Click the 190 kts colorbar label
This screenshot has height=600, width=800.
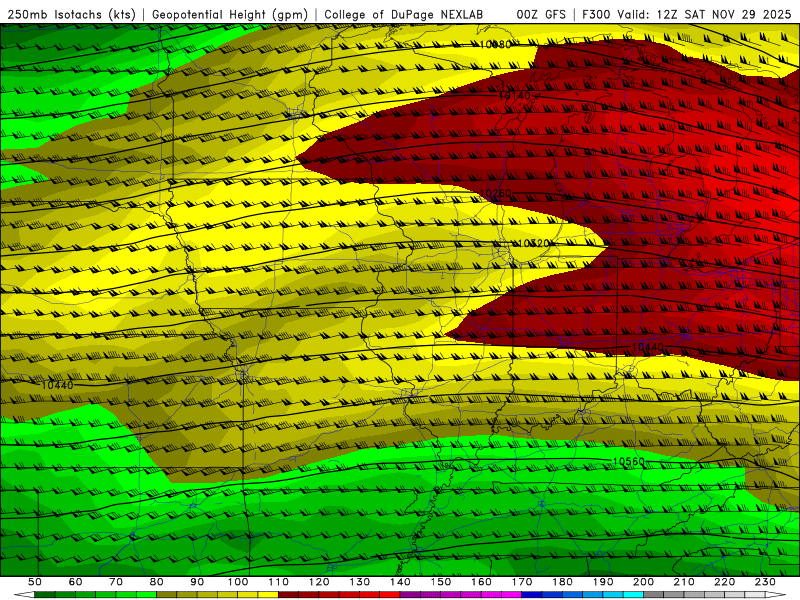pyautogui.click(x=603, y=582)
